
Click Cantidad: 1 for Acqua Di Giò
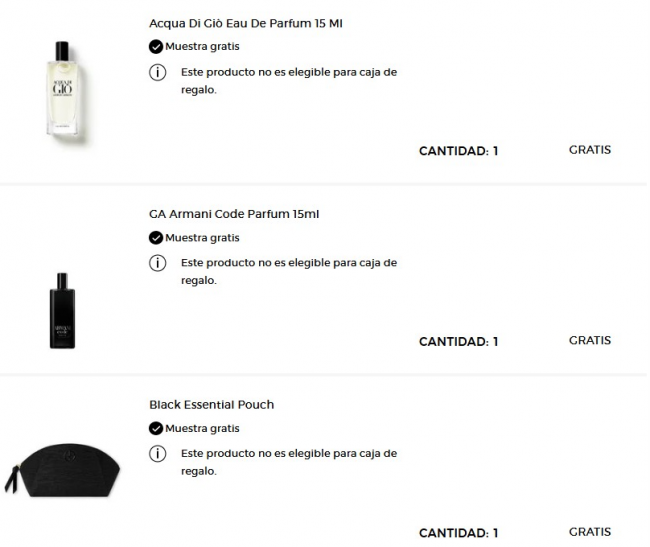tap(458, 151)
